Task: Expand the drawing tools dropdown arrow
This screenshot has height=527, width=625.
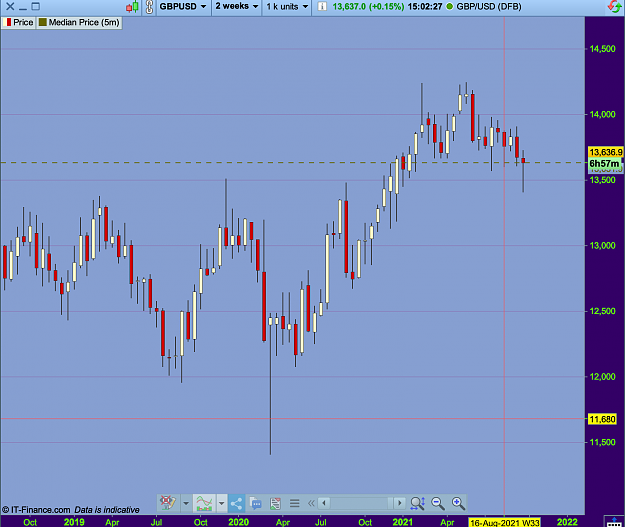Action: [186, 503]
